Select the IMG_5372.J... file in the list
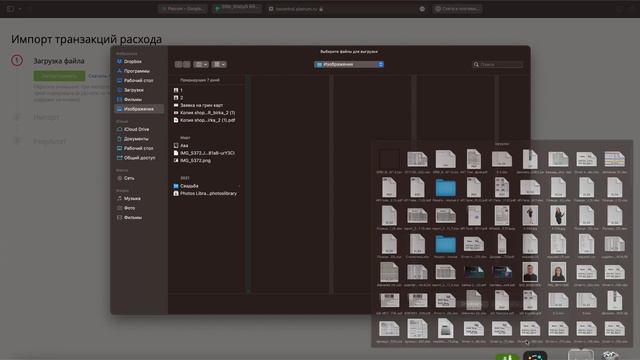Image resolution: width=640 pixels, height=360 pixels. [207, 153]
